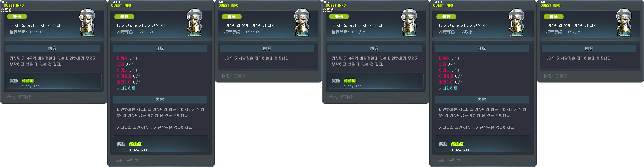Click NPC portrait in the 165~169 已完成 quest
The height and width of the screenshot is (167, 644).
[302, 22]
